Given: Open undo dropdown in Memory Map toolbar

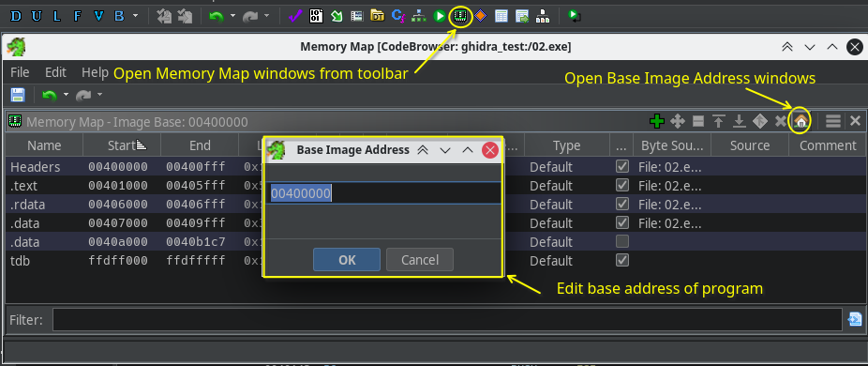Looking at the screenshot, I should click(67, 95).
